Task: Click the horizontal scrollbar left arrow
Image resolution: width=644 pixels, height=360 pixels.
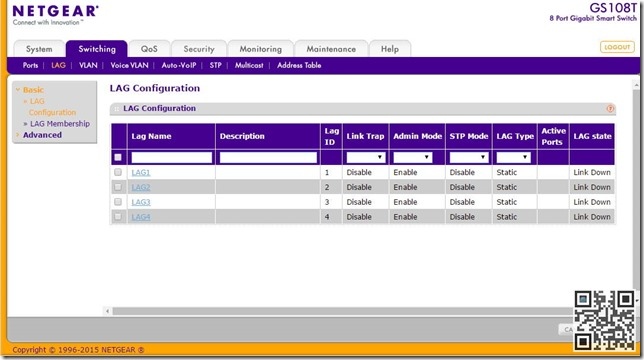Action: [x=108, y=311]
